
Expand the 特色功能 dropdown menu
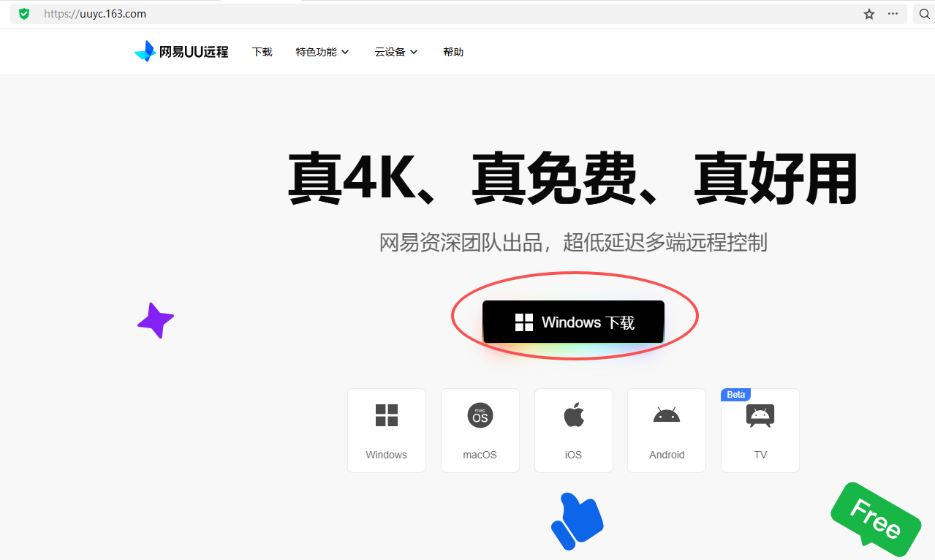coord(322,52)
